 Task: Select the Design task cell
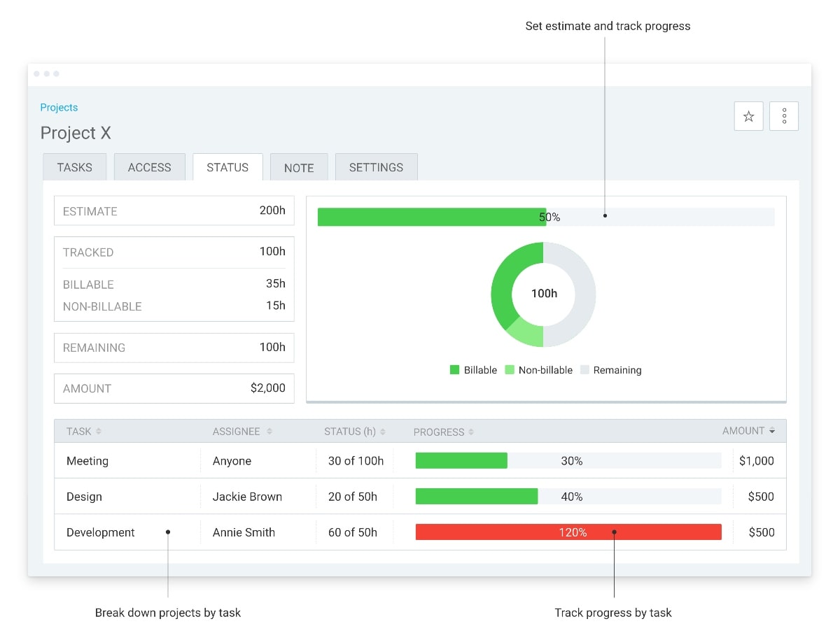coord(127,496)
